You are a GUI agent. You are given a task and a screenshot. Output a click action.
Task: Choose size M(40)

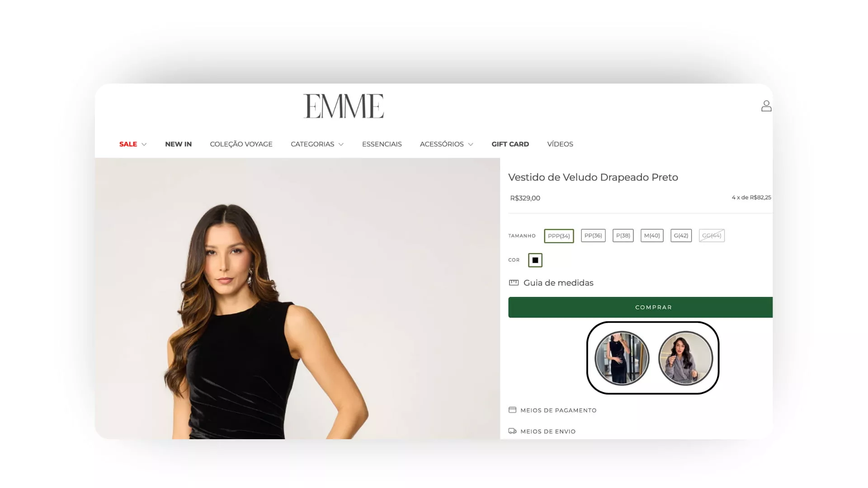[x=652, y=235]
